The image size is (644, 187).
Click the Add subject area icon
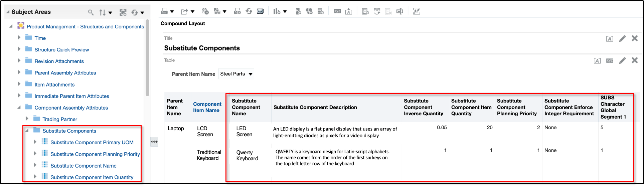123,13
